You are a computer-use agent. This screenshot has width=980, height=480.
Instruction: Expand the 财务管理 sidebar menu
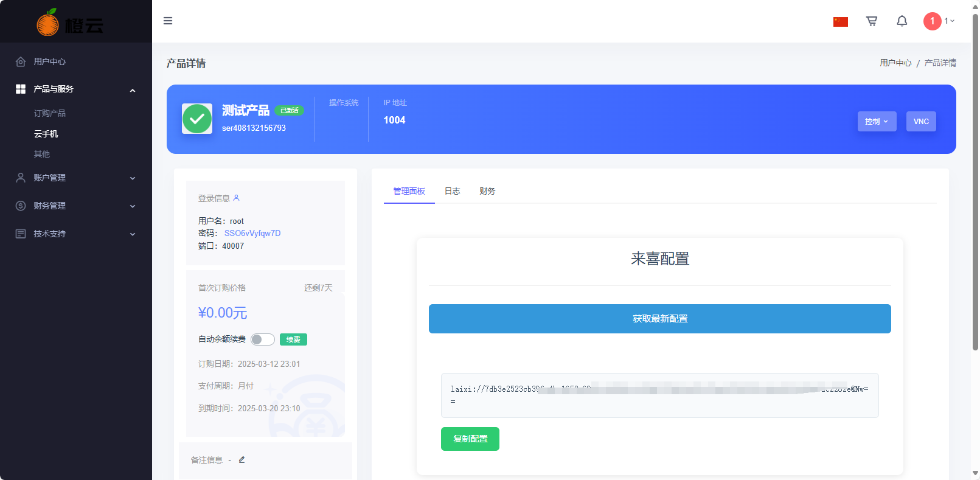pyautogui.click(x=75, y=206)
